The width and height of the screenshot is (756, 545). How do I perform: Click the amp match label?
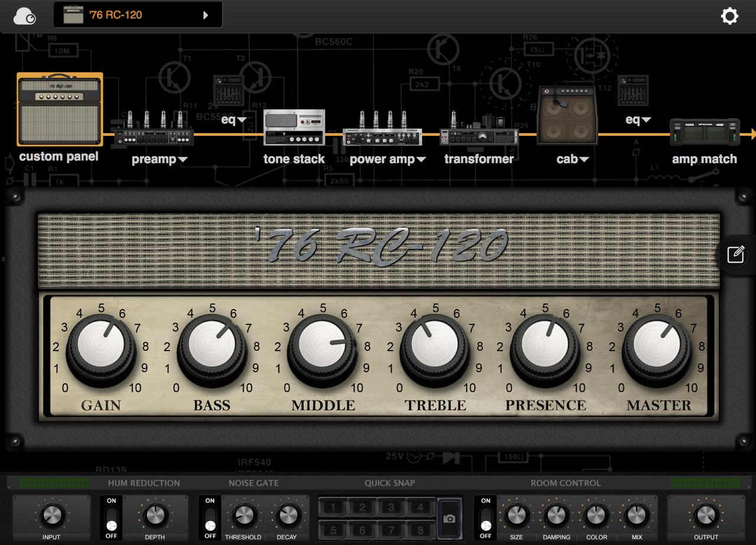tap(705, 159)
